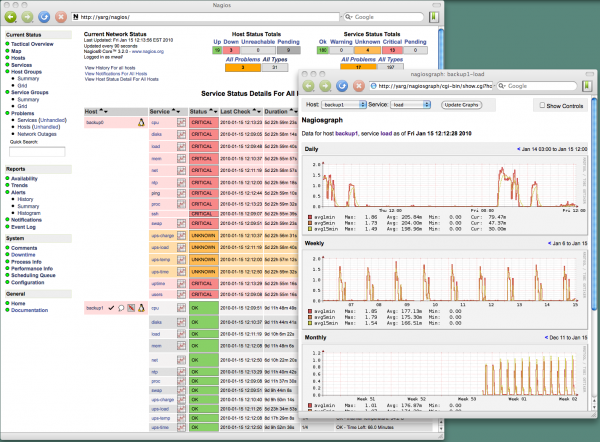Open the graph icon for backup0 load service
600x442 pixels.
(181, 144)
